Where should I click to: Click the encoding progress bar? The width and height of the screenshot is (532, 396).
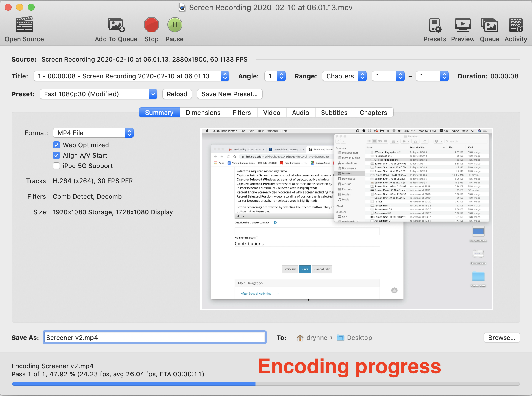[266, 384]
